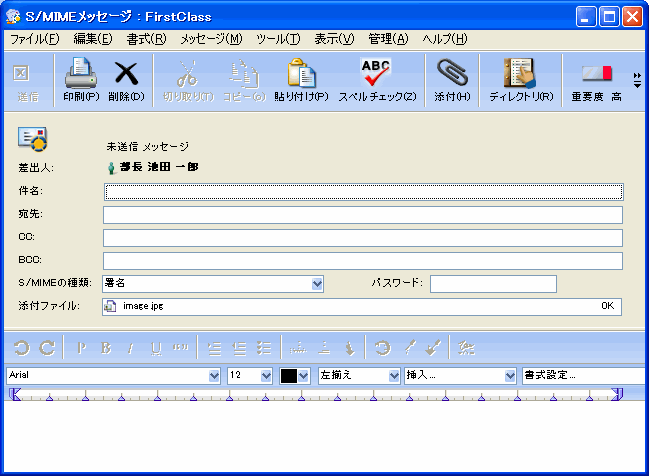Click the unsent message status icon
This screenshot has height=476, width=649.
[x=33, y=139]
